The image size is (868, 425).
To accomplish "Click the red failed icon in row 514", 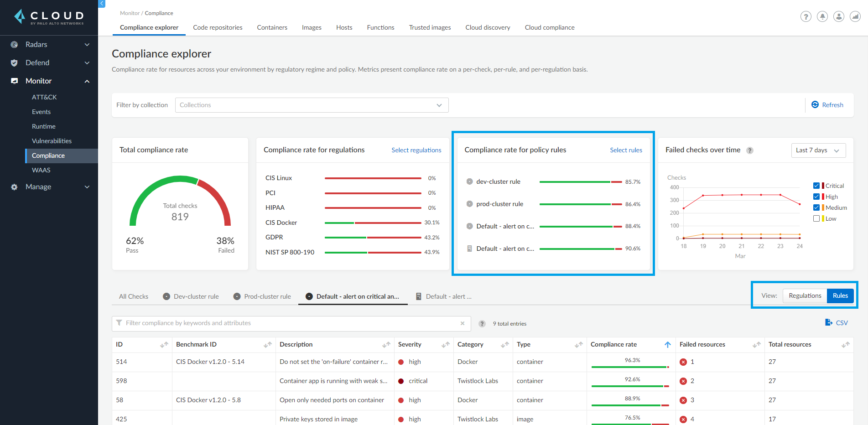I will click(x=683, y=362).
